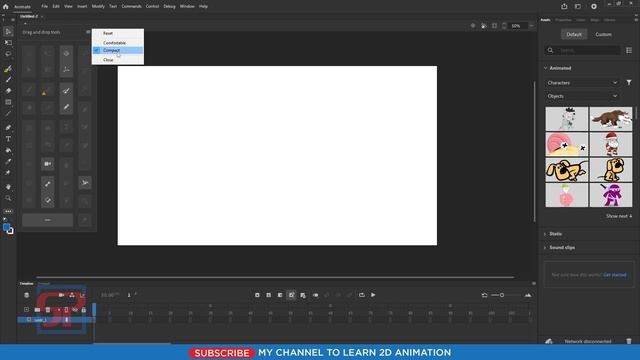Click the Custom assets button
This screenshot has height=360, width=640.
[x=603, y=34]
